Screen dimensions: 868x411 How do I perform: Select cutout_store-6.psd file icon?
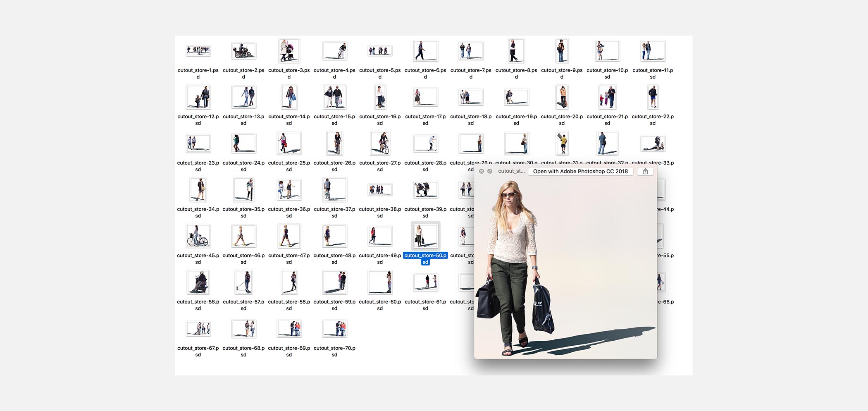point(426,51)
